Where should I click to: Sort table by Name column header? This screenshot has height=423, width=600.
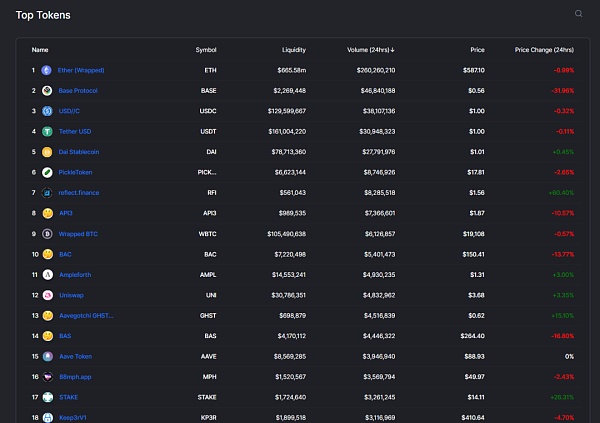pos(40,50)
